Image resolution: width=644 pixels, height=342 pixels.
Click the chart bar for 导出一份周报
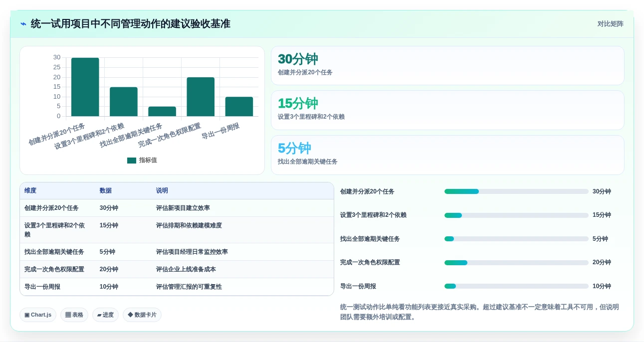pos(239,107)
